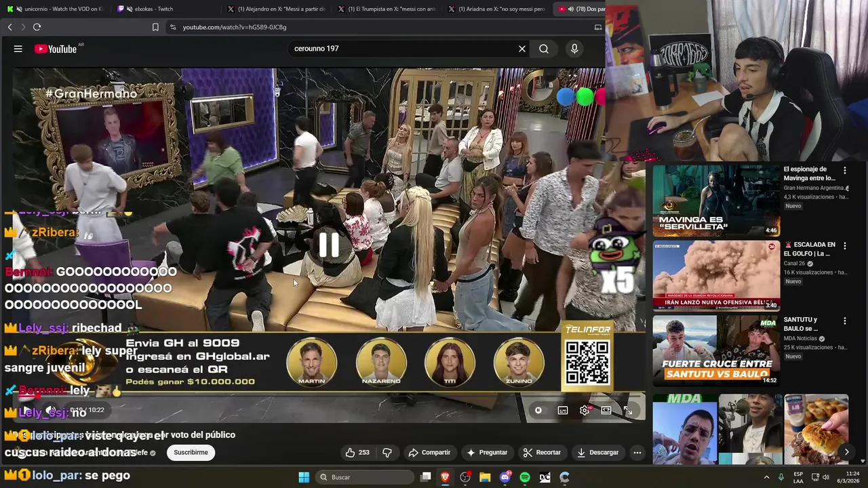Open options for El espionaje de Mavinga video

click(845, 170)
